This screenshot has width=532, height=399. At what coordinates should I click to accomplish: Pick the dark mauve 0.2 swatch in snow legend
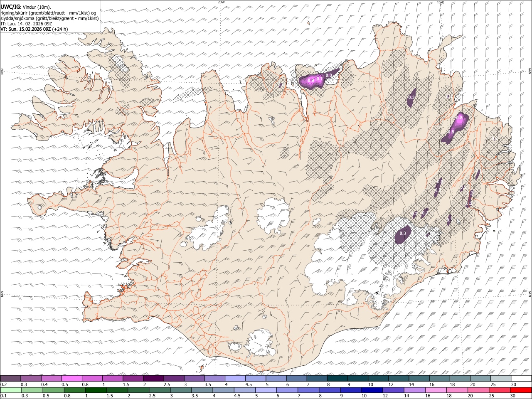tap(11, 379)
